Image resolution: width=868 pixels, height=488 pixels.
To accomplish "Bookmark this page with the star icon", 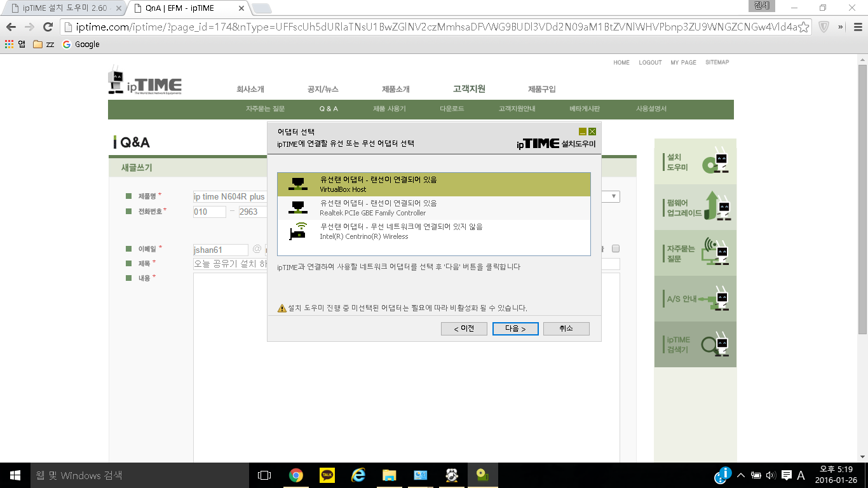I will (803, 27).
